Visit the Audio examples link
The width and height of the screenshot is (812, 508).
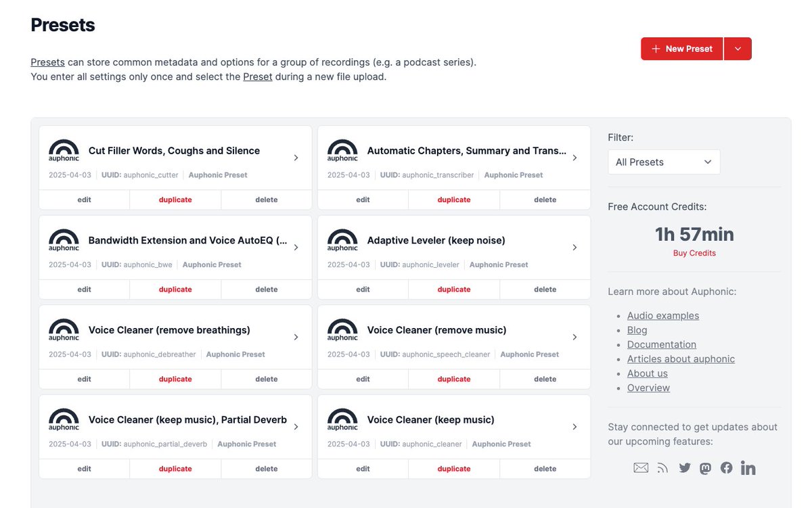pos(663,315)
